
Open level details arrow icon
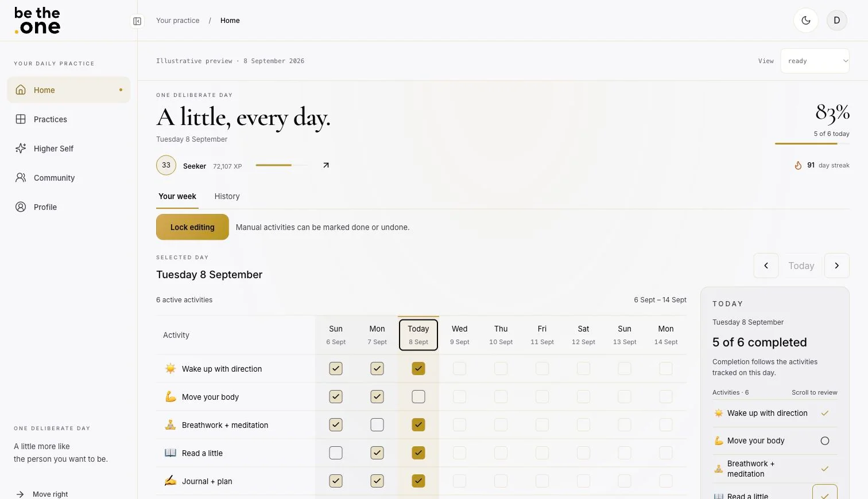pos(326,165)
